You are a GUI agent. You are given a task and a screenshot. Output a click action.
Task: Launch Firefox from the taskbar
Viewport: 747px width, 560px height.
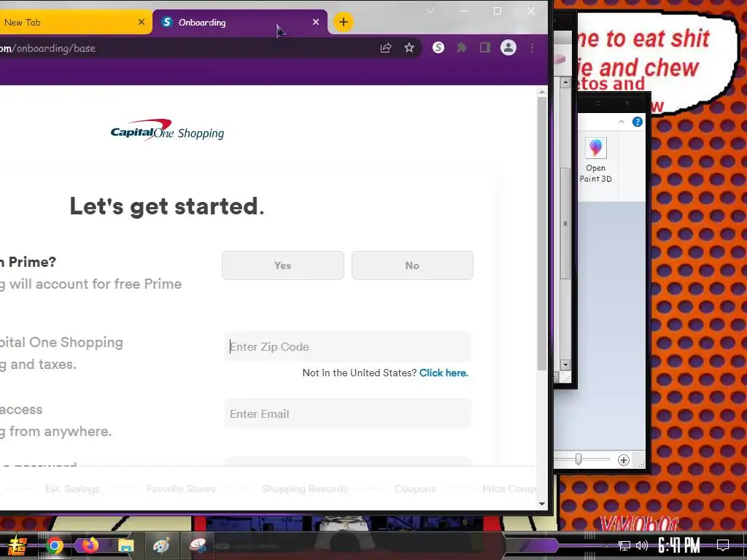(90, 545)
